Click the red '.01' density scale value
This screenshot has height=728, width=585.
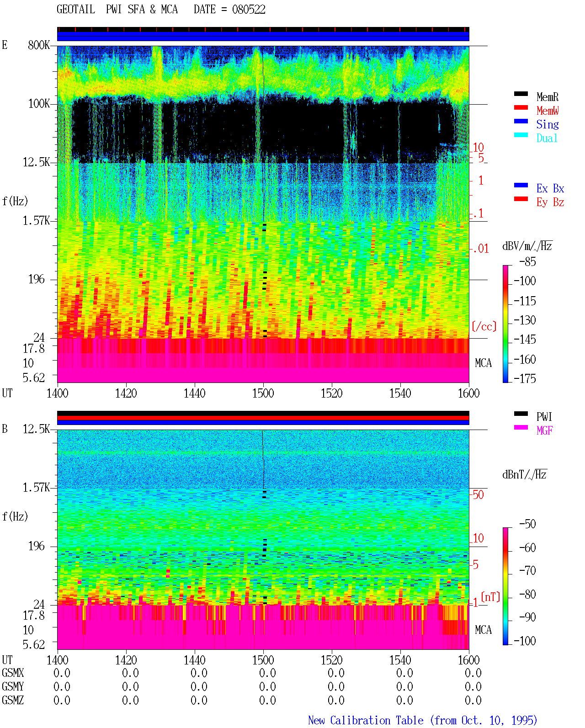pos(481,249)
